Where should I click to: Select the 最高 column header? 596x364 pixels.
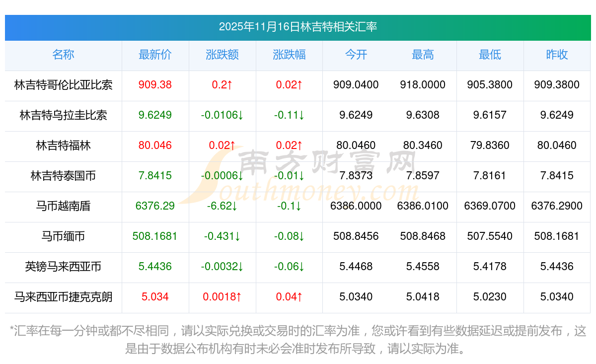(x=423, y=55)
